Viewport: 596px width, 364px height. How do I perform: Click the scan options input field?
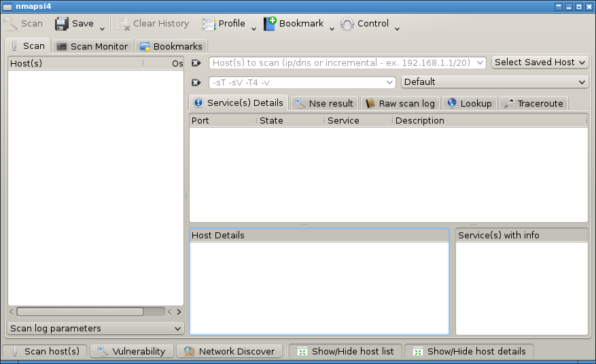point(302,82)
